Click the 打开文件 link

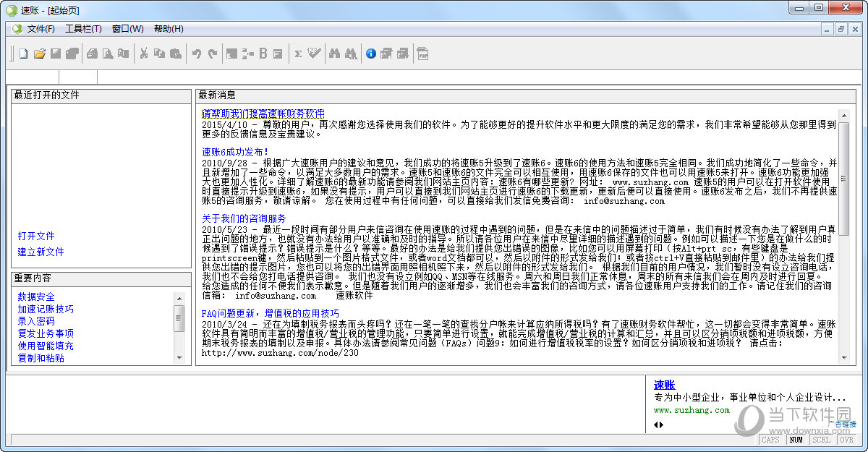[x=36, y=236]
